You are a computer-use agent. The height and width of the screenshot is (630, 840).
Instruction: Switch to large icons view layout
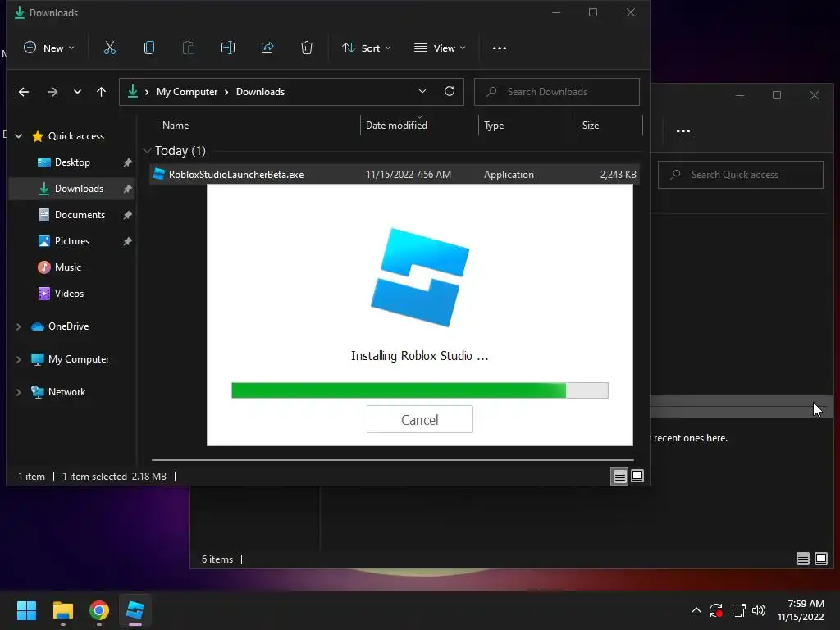637,476
